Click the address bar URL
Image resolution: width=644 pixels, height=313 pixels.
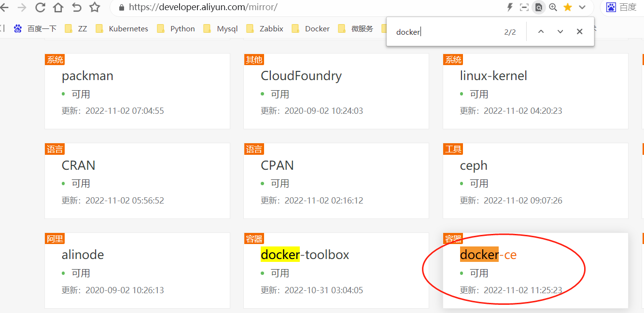203,8
